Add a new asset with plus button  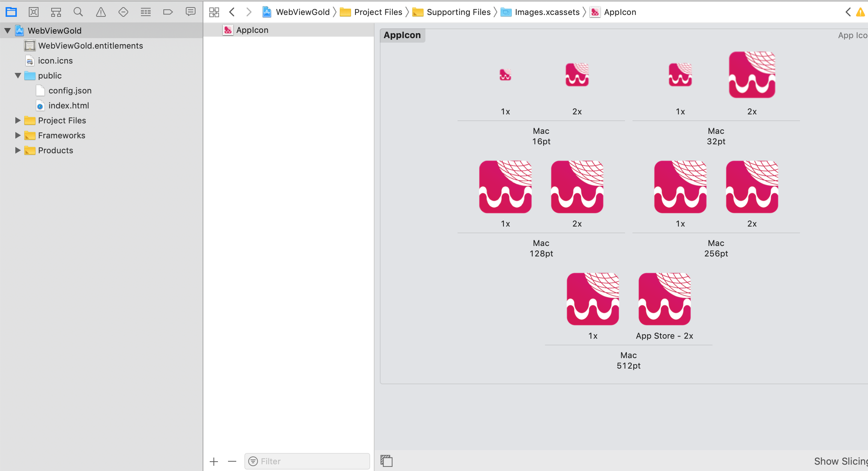pyautogui.click(x=214, y=462)
